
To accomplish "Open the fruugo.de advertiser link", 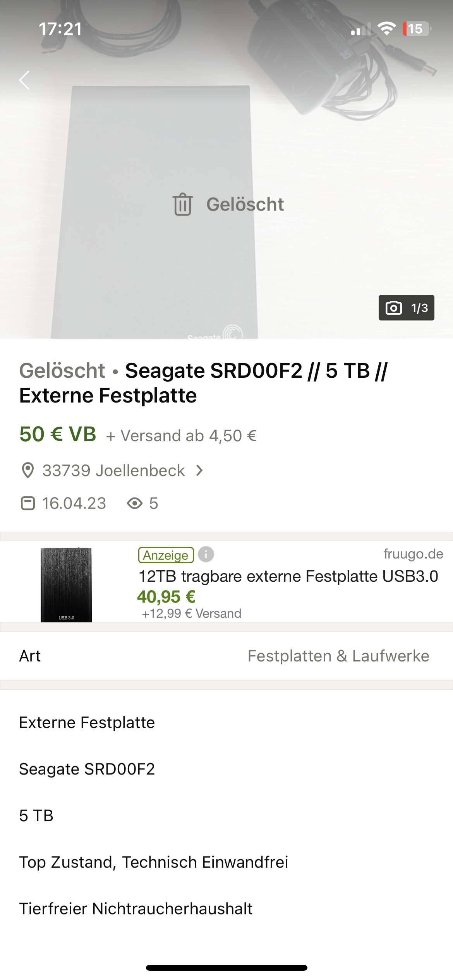I will click(x=413, y=553).
